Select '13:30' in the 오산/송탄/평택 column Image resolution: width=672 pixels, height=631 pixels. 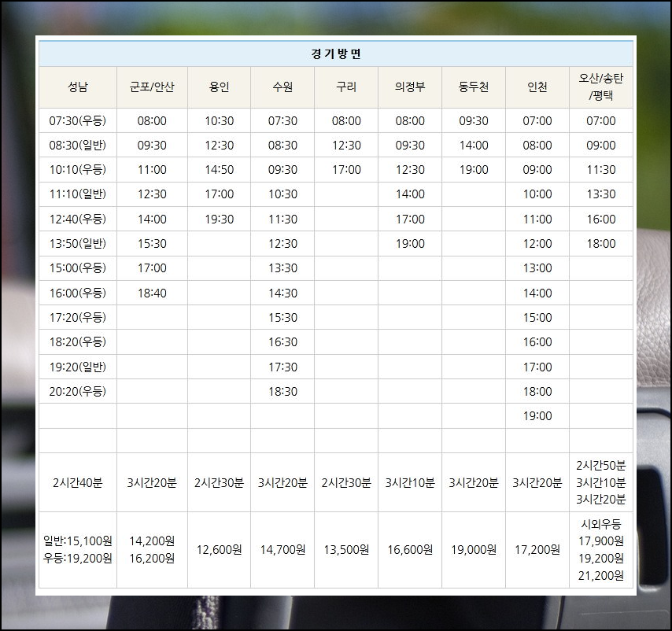(601, 194)
